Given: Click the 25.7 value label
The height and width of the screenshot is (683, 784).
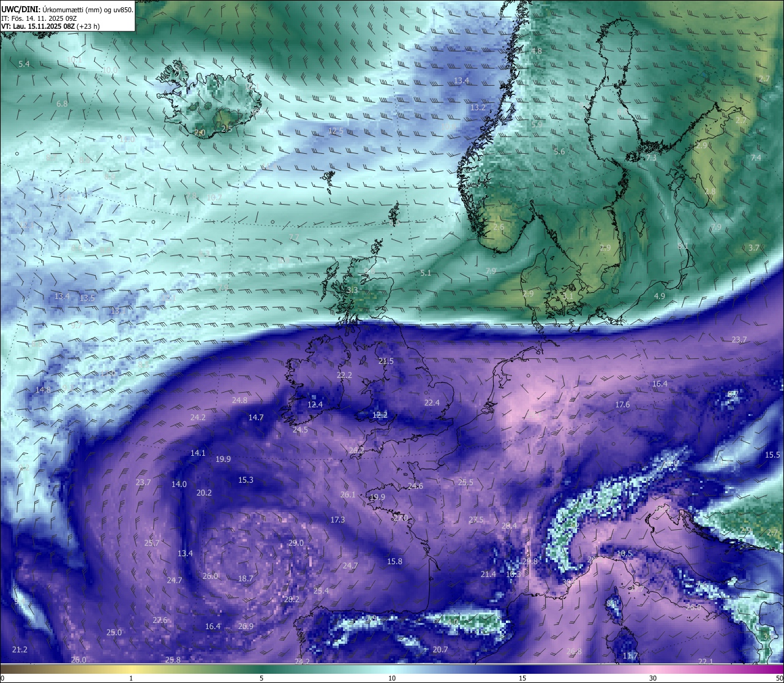Looking at the screenshot, I should (x=152, y=543).
